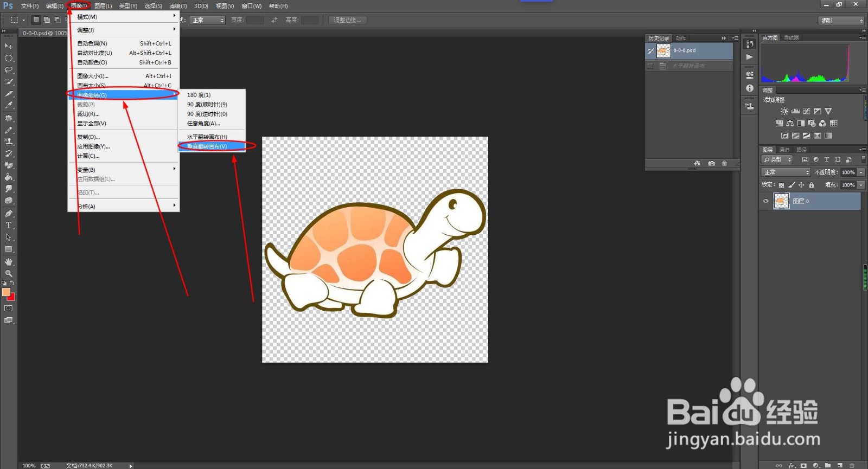
Task: Add a Color Balance adjustment (scales icon)
Action: 790,124
